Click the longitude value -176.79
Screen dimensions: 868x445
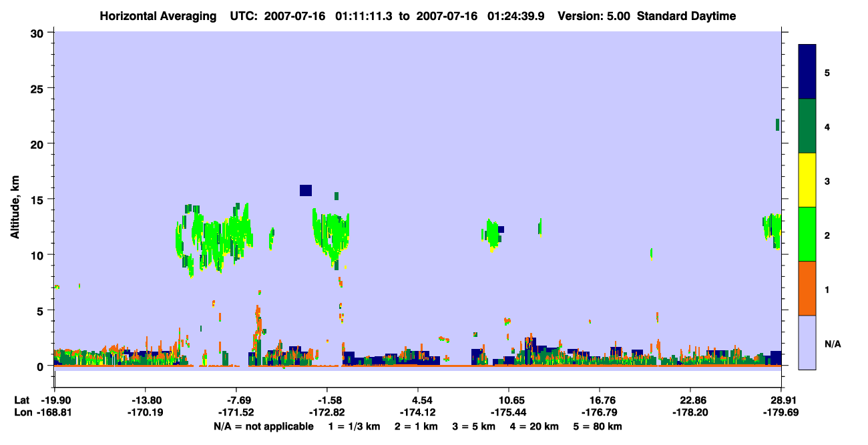point(600,412)
